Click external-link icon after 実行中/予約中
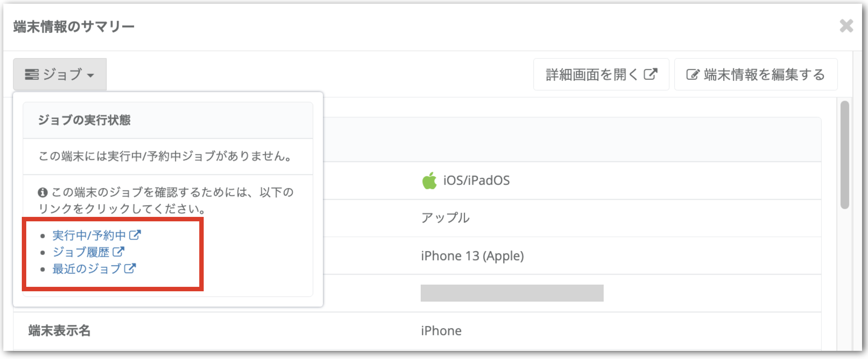 pos(135,235)
